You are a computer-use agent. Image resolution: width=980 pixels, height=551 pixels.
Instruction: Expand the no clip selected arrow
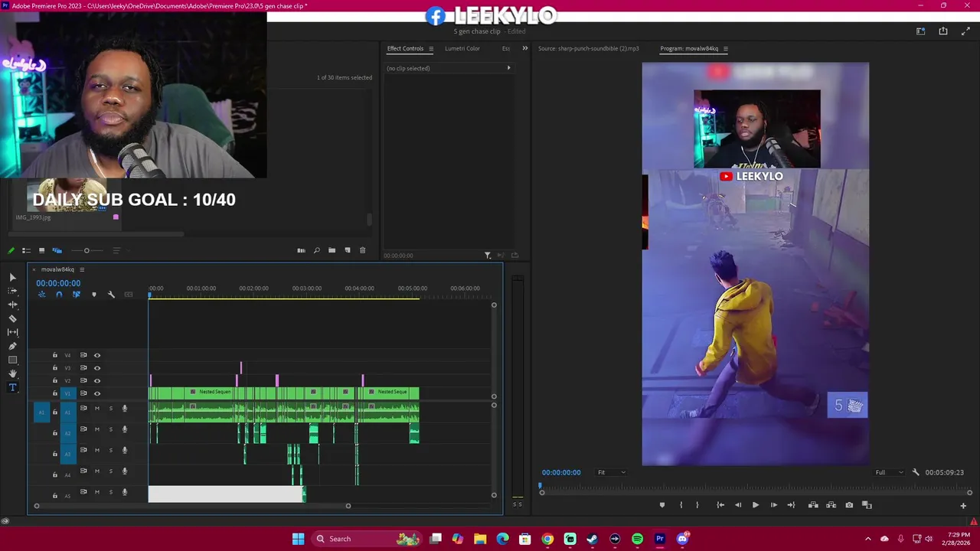click(508, 68)
